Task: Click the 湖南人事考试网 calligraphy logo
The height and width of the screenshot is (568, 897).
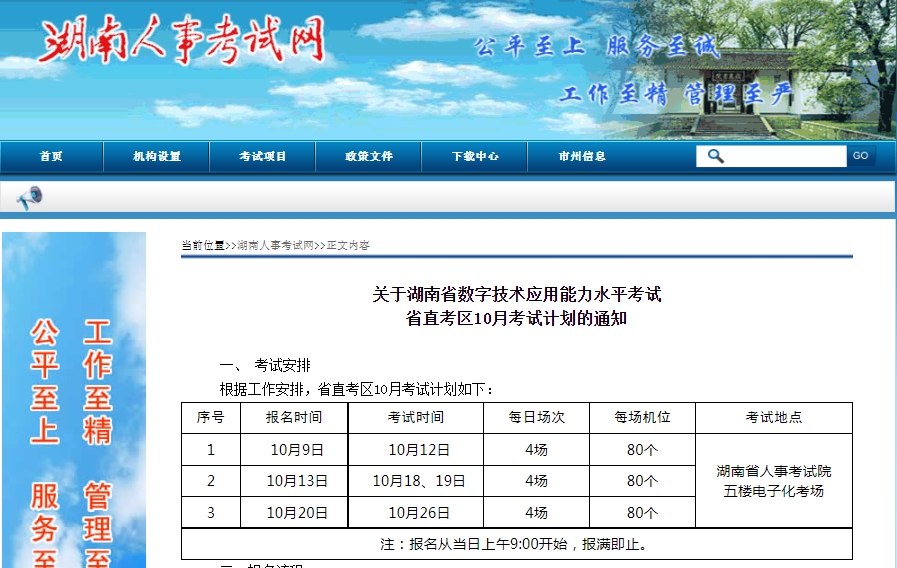Action: [x=182, y=43]
